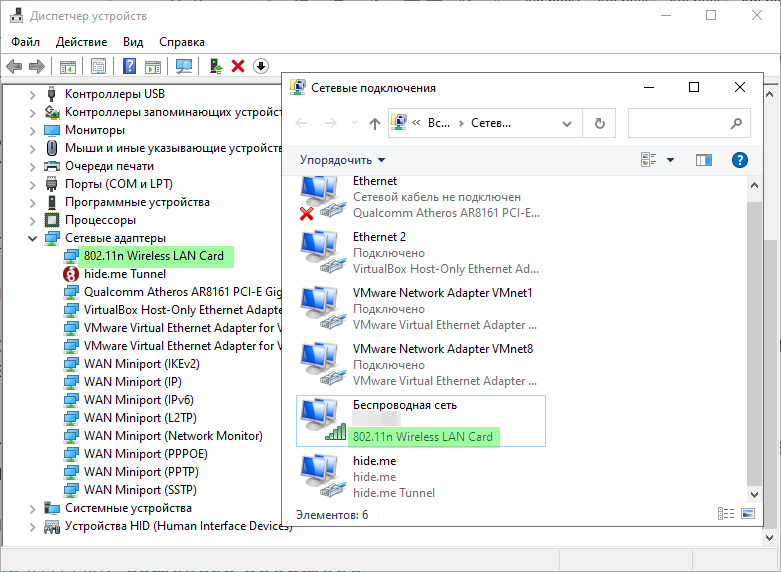The image size is (781, 572).
Task: Click the Disable device down-arrow icon
Action: point(260,66)
